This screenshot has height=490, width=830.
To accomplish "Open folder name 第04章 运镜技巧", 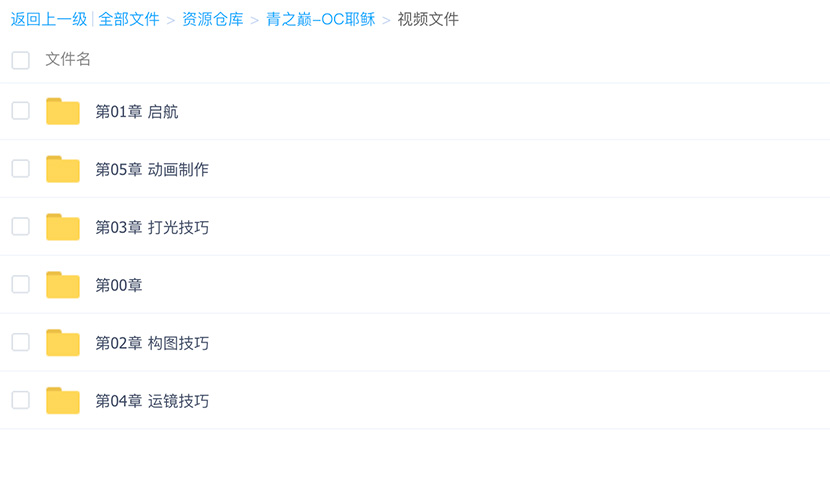I will click(152, 401).
